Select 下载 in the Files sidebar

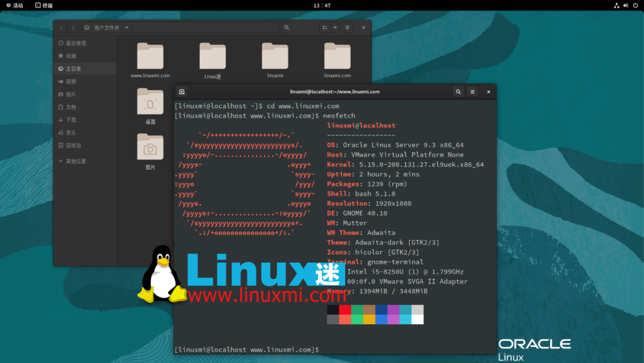coord(85,119)
